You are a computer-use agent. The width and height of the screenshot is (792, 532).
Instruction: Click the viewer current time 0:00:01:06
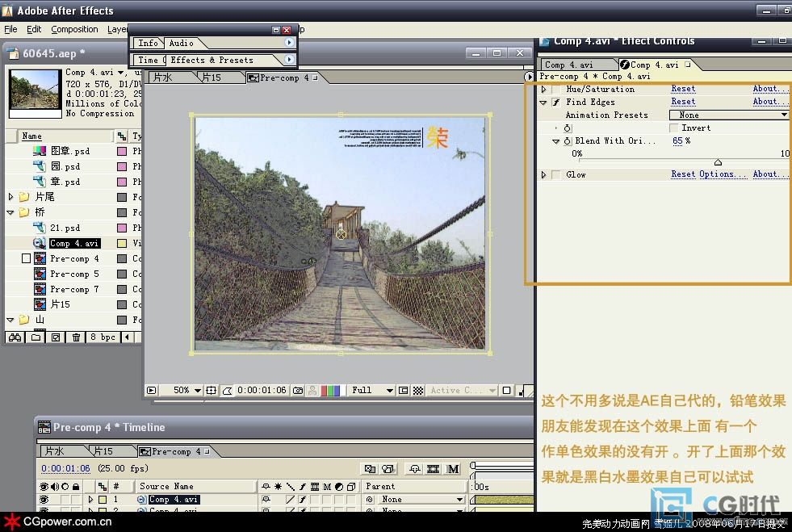coord(262,390)
